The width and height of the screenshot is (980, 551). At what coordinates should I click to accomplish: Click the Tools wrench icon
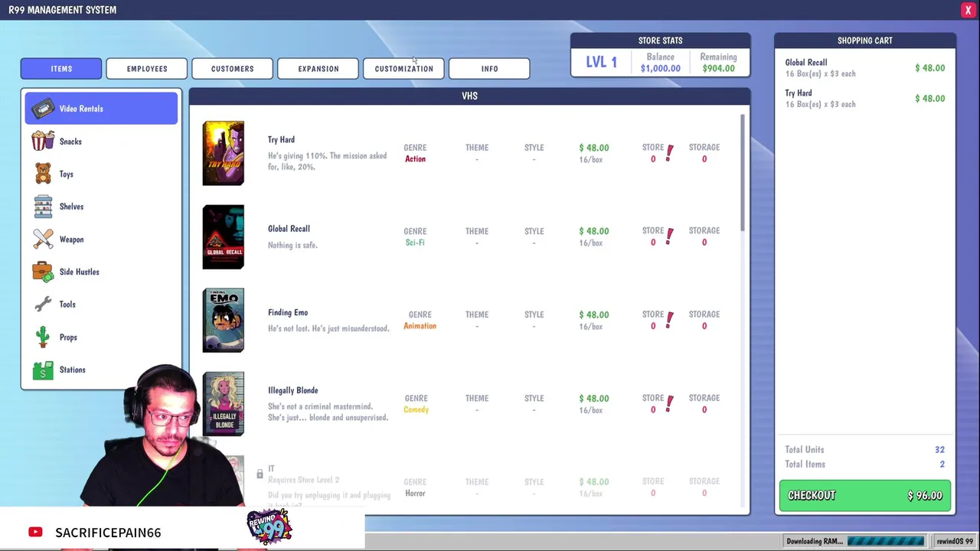[x=43, y=305]
